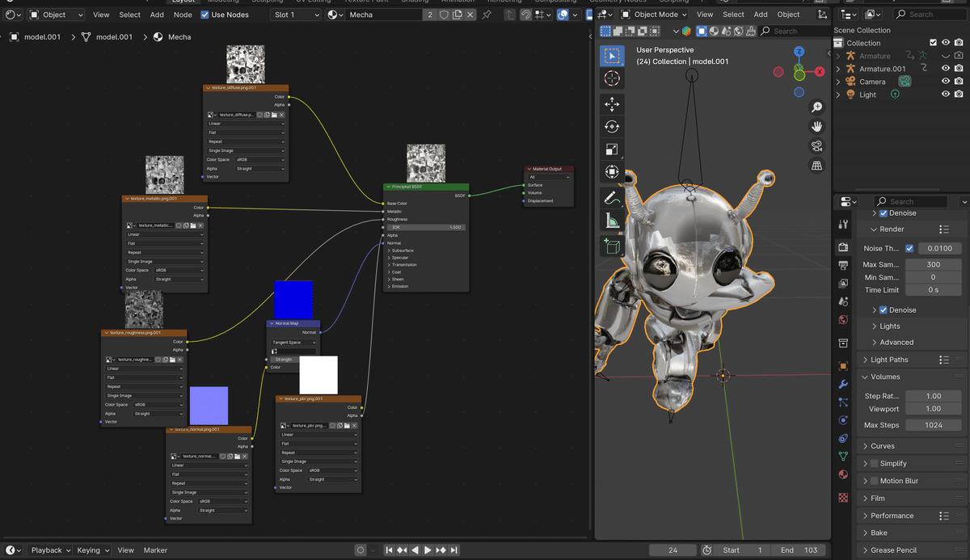This screenshot has height=560, width=970.
Task: Enable the Motion Blur checkbox
Action: coord(874,481)
